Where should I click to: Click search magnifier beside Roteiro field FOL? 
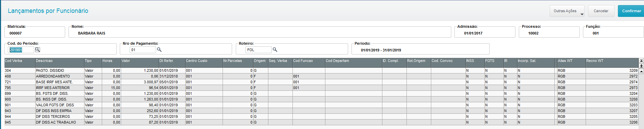[275, 50]
